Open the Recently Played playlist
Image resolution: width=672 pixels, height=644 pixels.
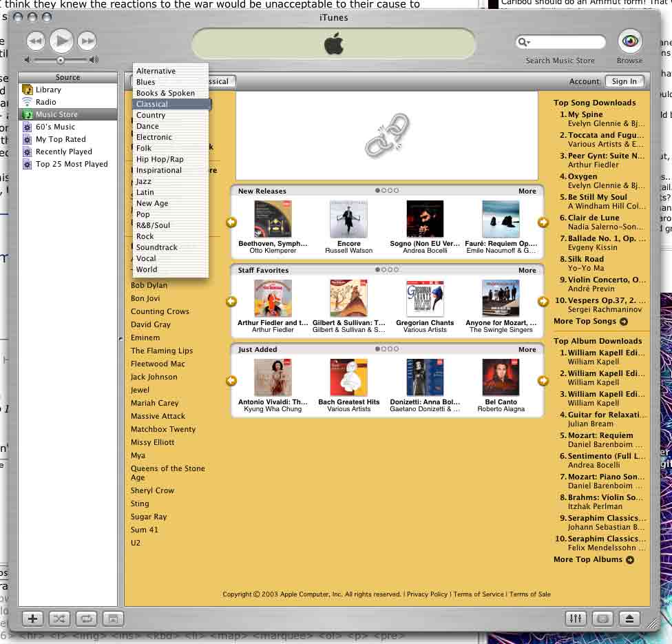coord(67,152)
